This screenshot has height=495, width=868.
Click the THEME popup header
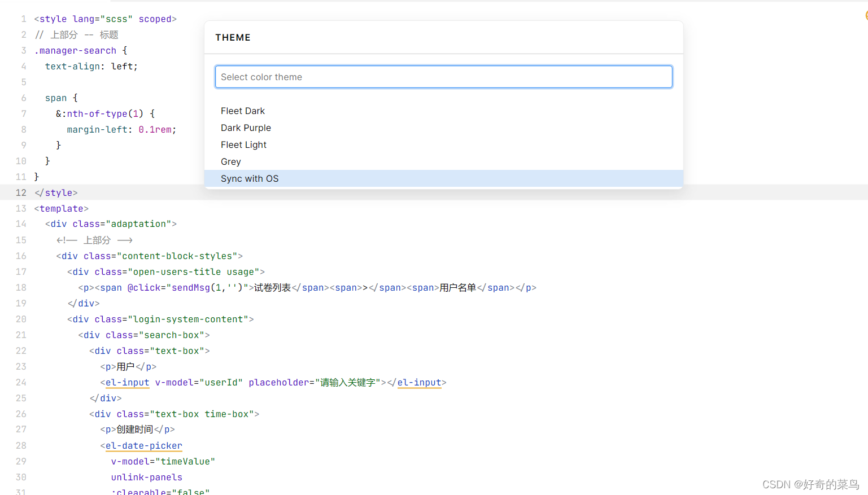233,37
